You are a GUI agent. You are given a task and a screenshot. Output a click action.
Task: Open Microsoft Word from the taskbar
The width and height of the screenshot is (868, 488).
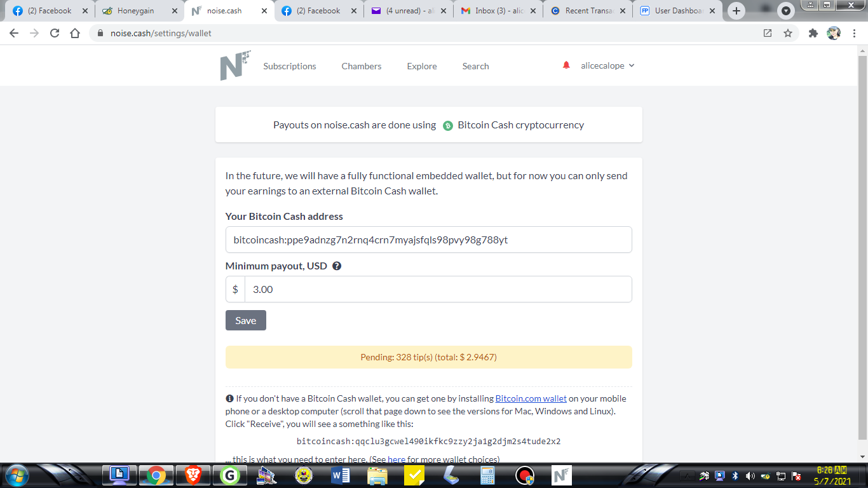point(341,475)
